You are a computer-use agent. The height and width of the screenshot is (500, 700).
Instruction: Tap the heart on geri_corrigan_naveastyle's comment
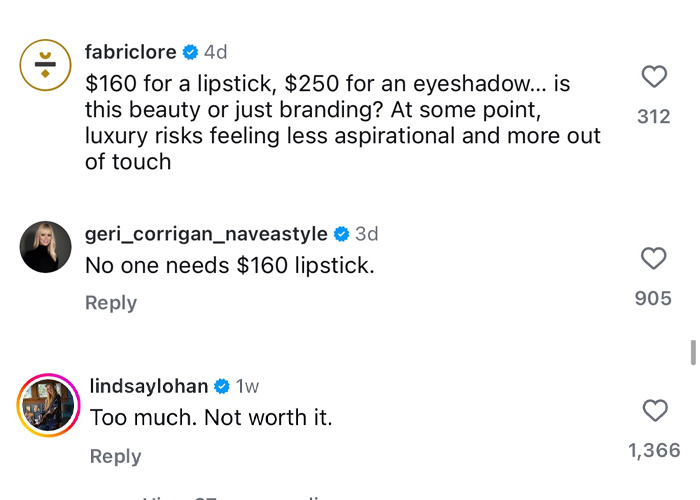[x=653, y=259]
